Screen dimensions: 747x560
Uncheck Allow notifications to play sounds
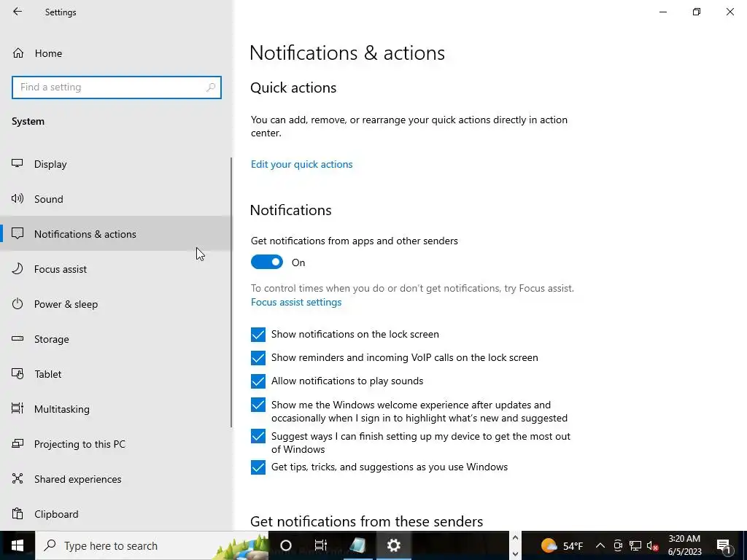(258, 381)
